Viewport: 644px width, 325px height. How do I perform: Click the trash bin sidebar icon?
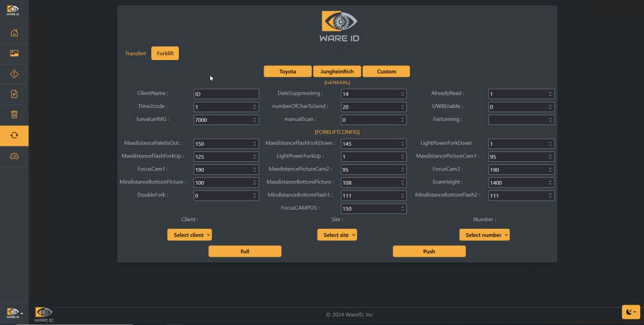point(14,115)
